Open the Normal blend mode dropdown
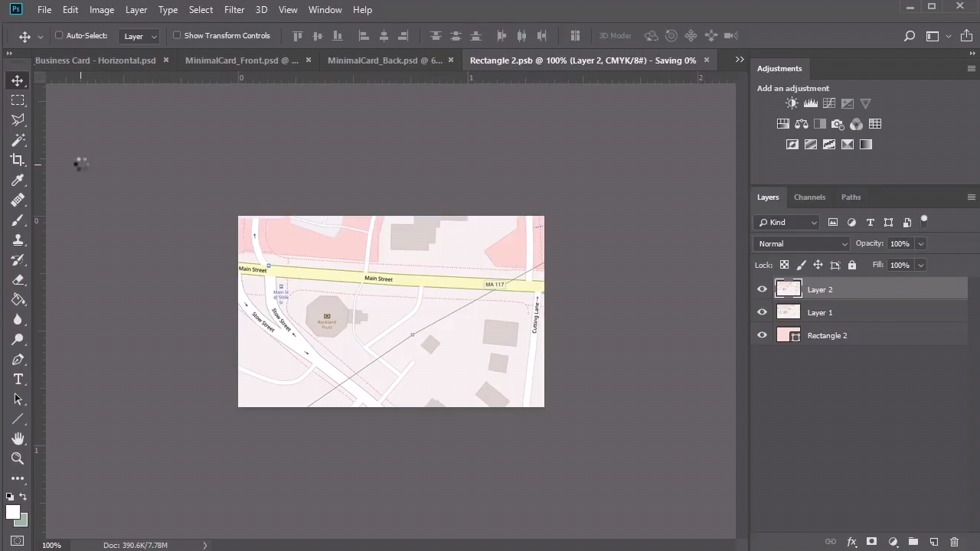980x551 pixels. click(801, 243)
